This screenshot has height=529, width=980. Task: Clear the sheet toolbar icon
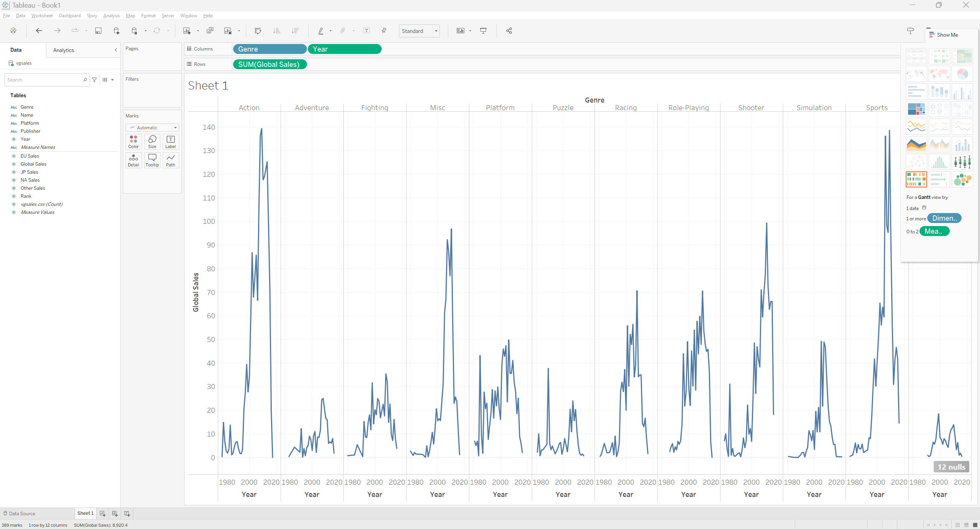click(228, 31)
